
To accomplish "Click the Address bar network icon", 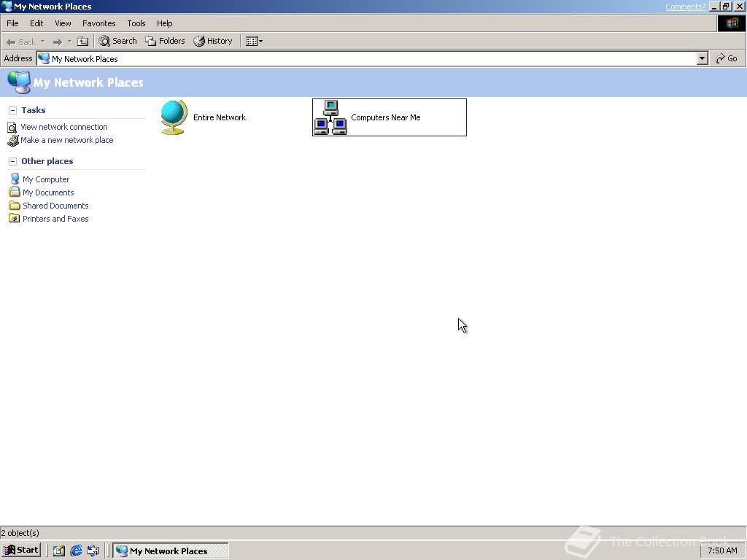I will pyautogui.click(x=44, y=58).
